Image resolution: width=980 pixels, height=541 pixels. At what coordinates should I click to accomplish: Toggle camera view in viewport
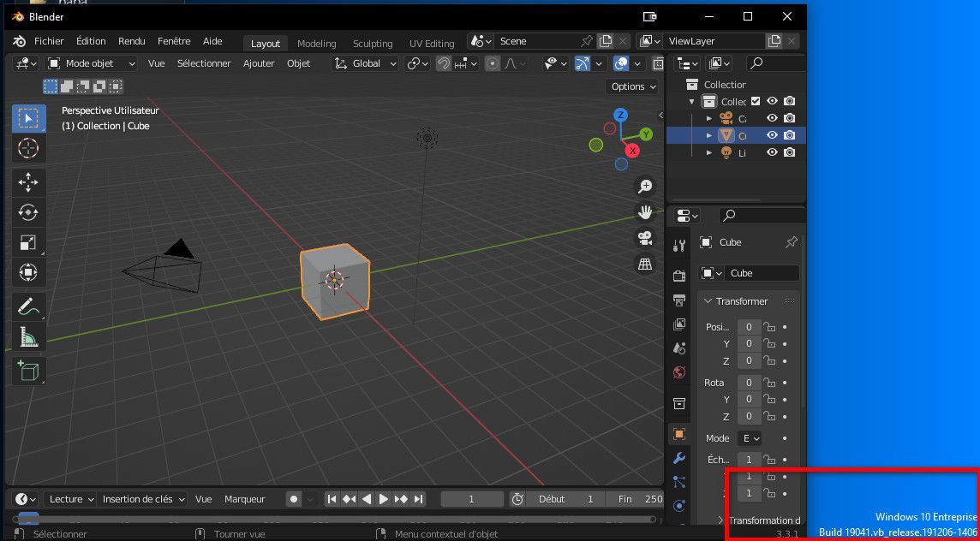pos(644,237)
